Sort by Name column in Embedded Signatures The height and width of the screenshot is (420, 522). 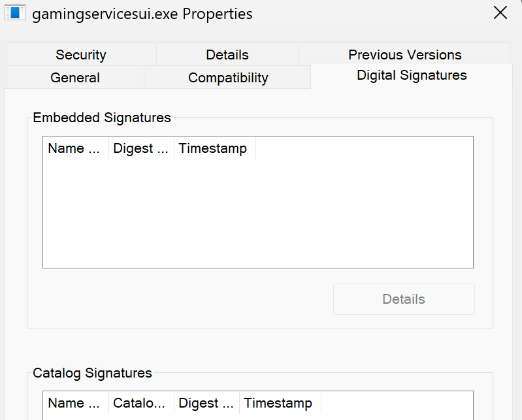tap(75, 148)
